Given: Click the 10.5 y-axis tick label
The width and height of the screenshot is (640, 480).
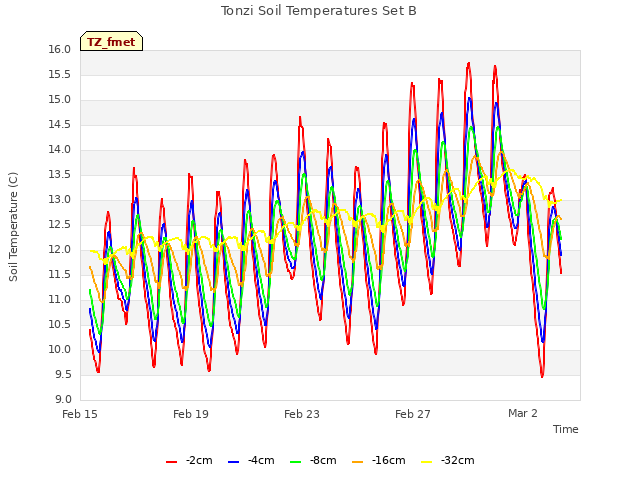Looking at the screenshot, I should pyautogui.click(x=60, y=324).
